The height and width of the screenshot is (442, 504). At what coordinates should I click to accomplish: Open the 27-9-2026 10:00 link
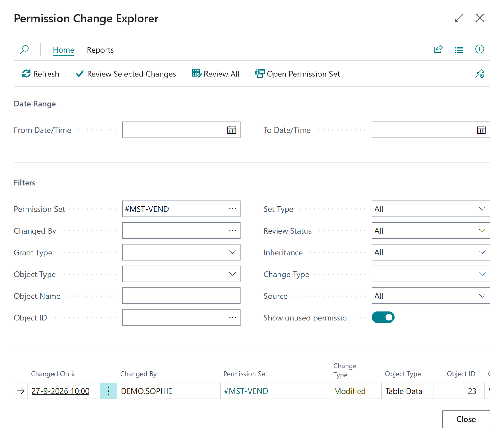[60, 391]
